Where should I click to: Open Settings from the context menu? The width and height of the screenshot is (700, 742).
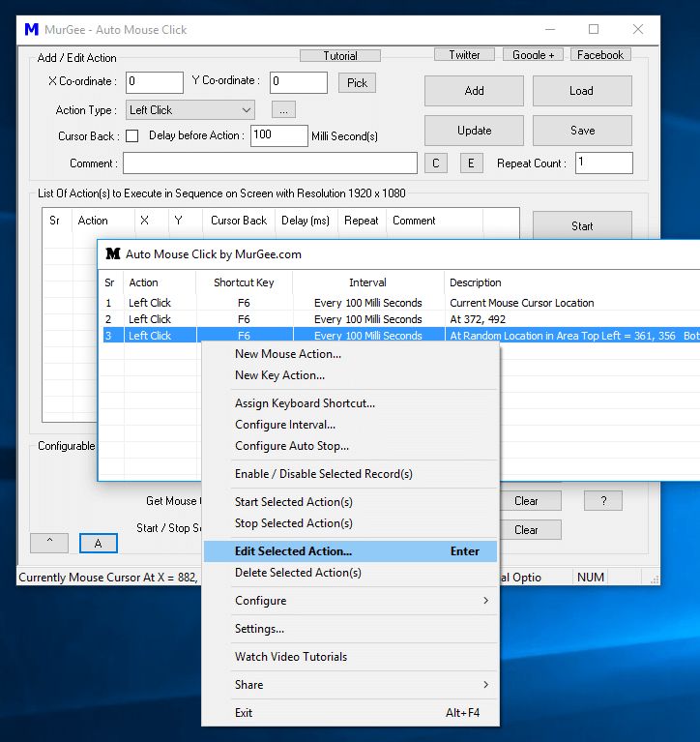pyautogui.click(x=350, y=629)
